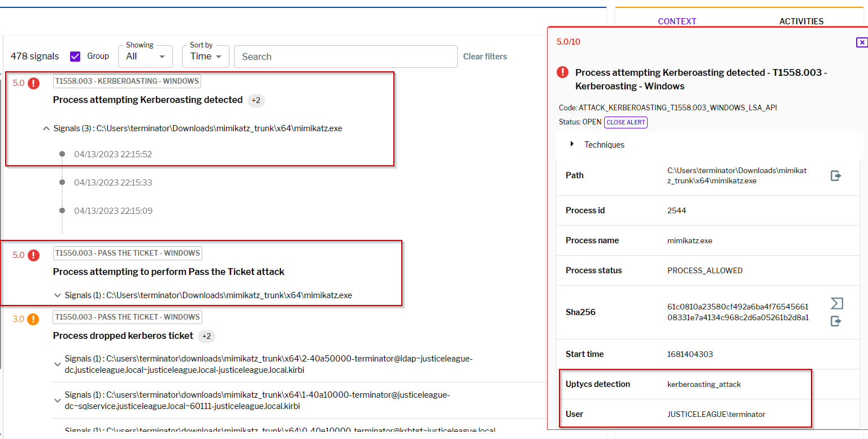Expand Signals (1) under the Pass the Ticket attack
Screen dimensions: 868x439
57,295
